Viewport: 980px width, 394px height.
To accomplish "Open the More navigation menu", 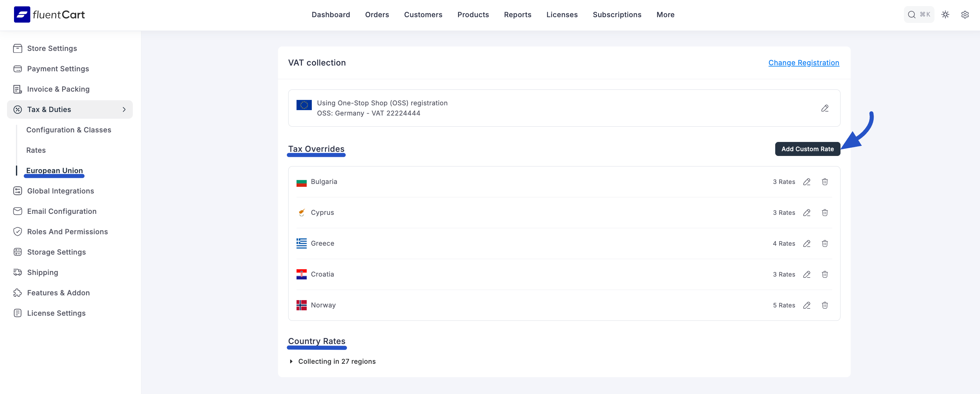I will click(x=665, y=14).
